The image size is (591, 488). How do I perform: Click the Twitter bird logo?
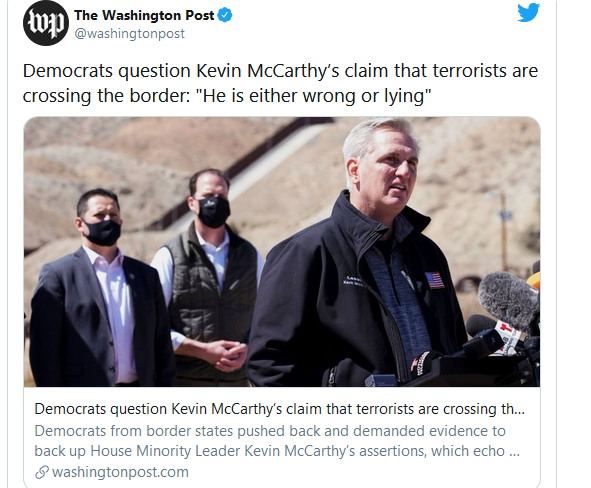click(528, 12)
